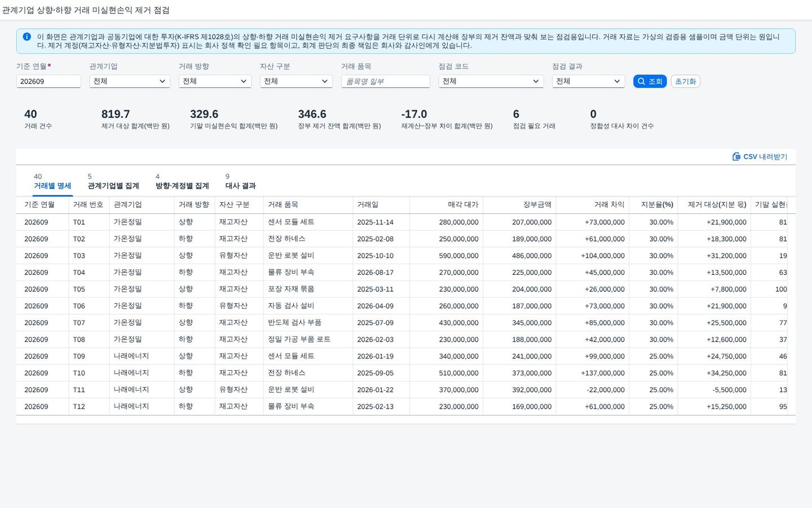Click item 정밀 가공 부품 로트
The image size is (812, 508).
coord(299,340)
